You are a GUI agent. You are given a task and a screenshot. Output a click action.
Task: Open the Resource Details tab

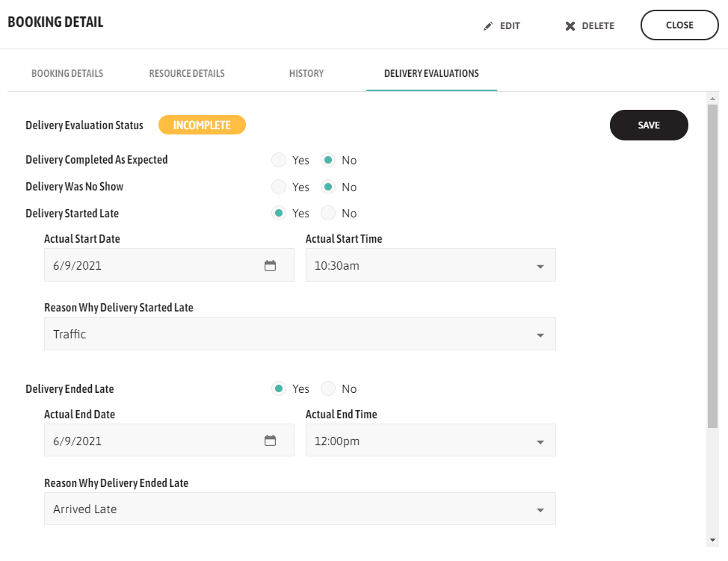tap(187, 74)
